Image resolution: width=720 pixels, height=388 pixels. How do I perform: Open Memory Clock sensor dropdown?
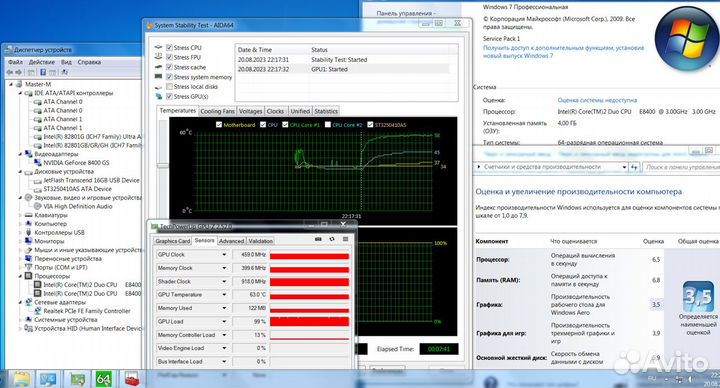click(x=224, y=268)
